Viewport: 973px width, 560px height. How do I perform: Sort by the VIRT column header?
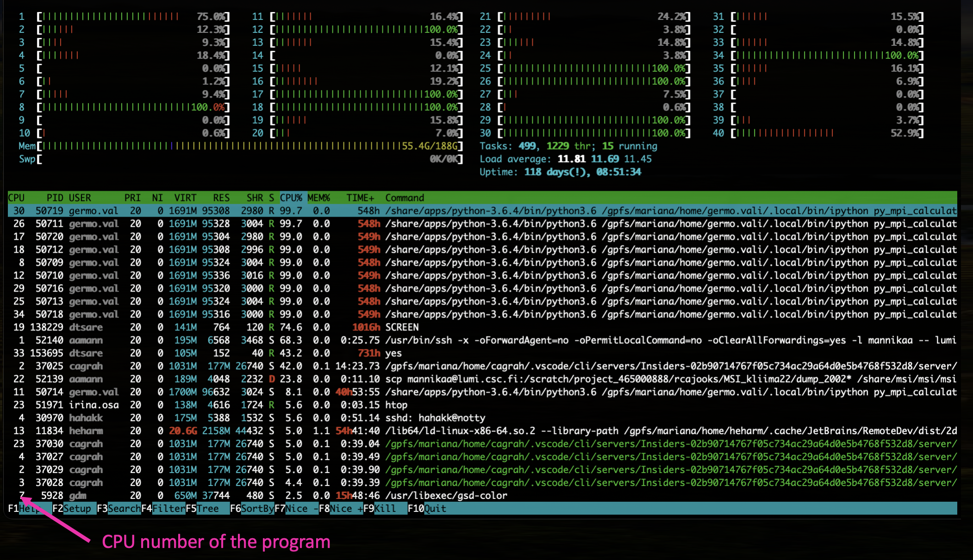tap(185, 198)
